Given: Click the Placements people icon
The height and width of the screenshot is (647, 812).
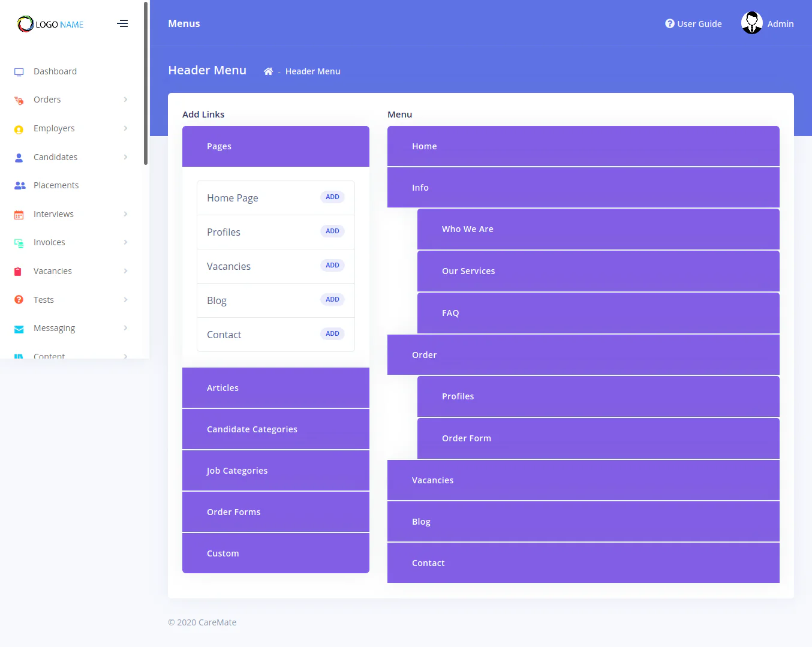Looking at the screenshot, I should (20, 186).
